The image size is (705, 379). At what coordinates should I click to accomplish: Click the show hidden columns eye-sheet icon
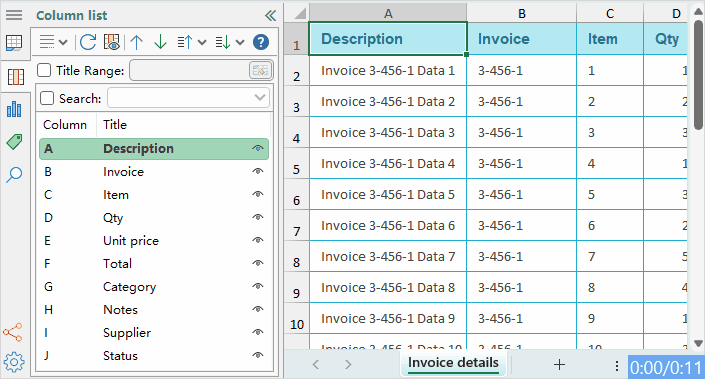112,42
